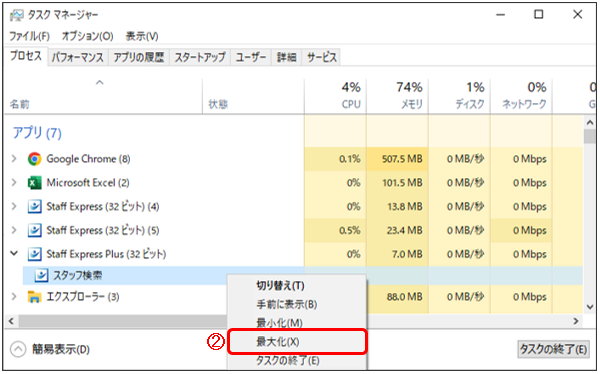Screen dimensions: 600x374
Task: Choose 最大化(X) from the context menu
Action: point(297,341)
